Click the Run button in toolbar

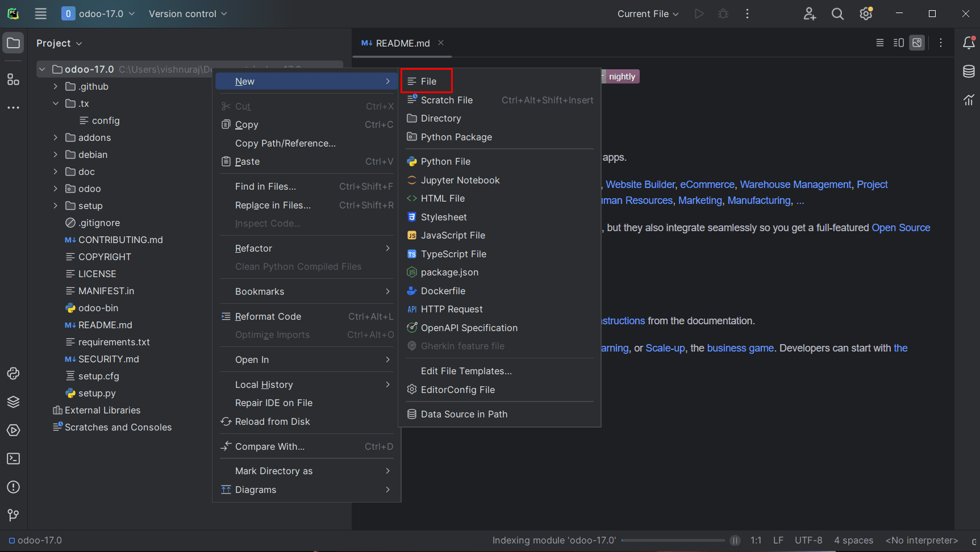(699, 14)
